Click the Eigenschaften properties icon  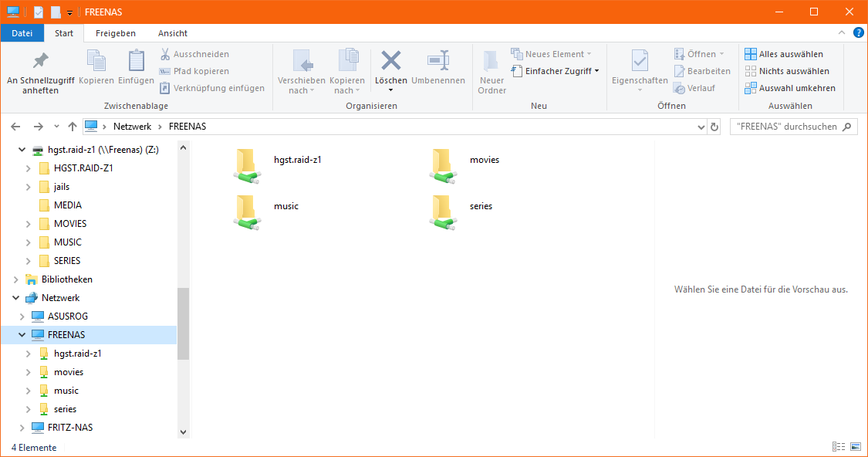pos(640,60)
